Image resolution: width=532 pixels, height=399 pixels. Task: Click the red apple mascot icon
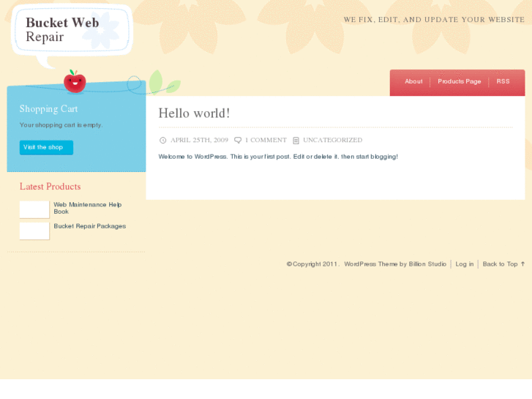click(75, 81)
